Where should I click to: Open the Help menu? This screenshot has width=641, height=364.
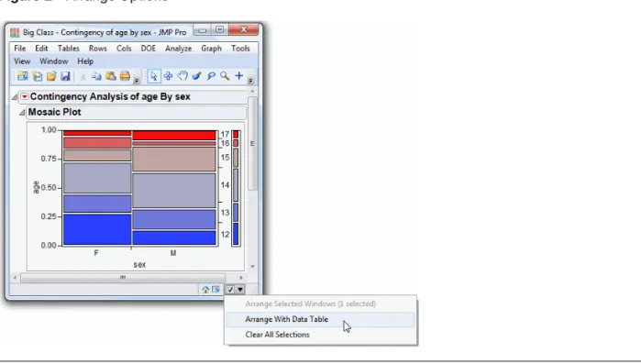pos(85,61)
